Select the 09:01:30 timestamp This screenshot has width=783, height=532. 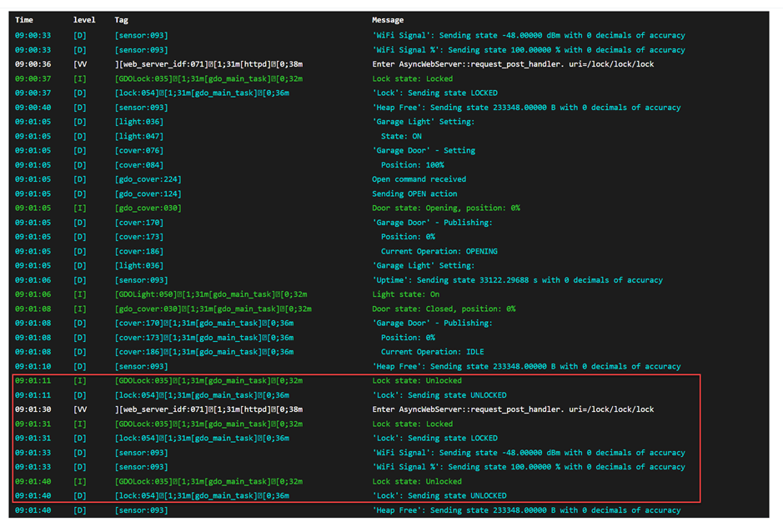pyautogui.click(x=33, y=409)
